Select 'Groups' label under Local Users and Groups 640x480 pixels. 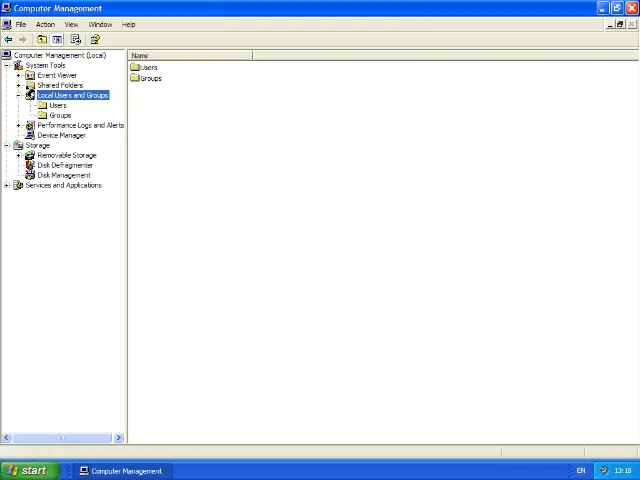pyautogui.click(x=60, y=115)
